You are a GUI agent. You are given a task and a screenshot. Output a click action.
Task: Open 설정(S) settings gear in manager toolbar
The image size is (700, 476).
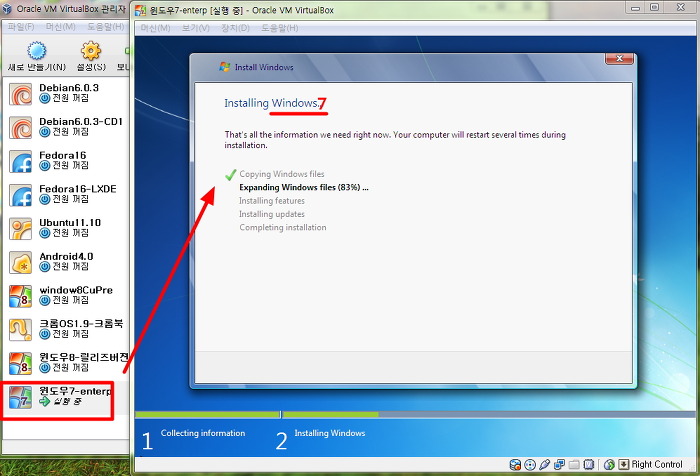pyautogui.click(x=91, y=52)
